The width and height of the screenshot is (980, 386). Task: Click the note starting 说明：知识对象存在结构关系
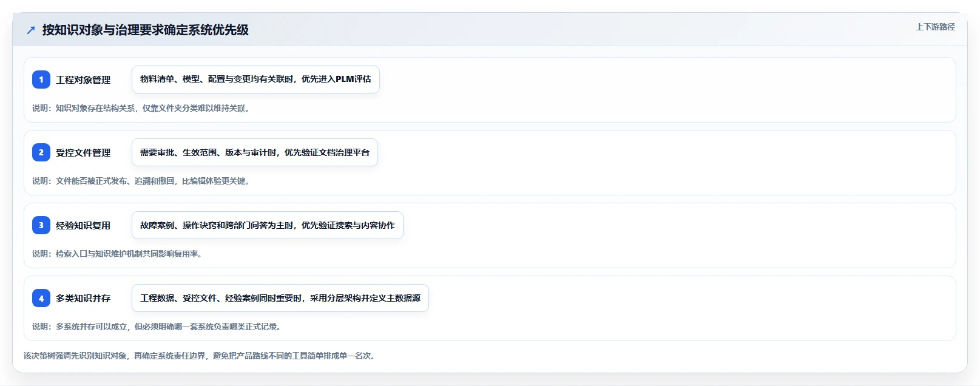(142, 108)
